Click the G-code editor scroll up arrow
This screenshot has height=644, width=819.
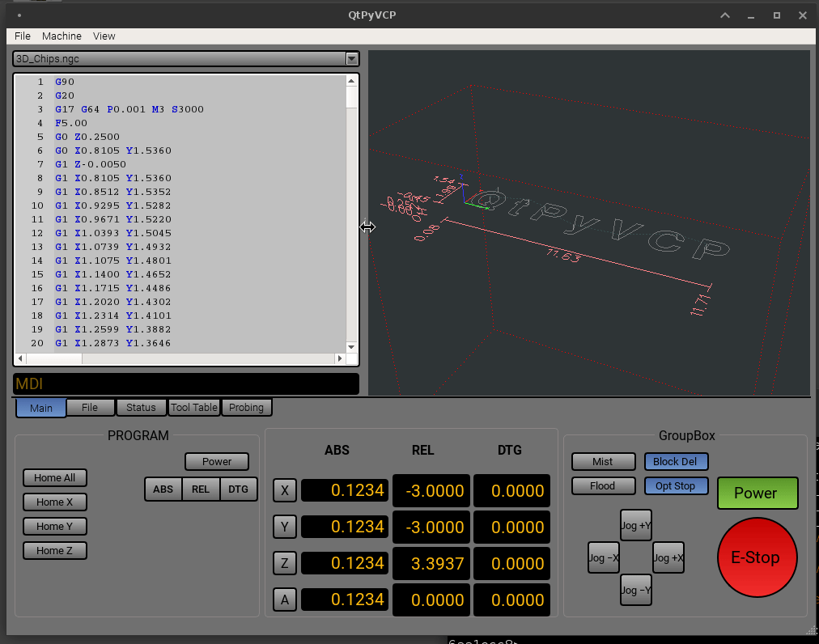click(351, 81)
